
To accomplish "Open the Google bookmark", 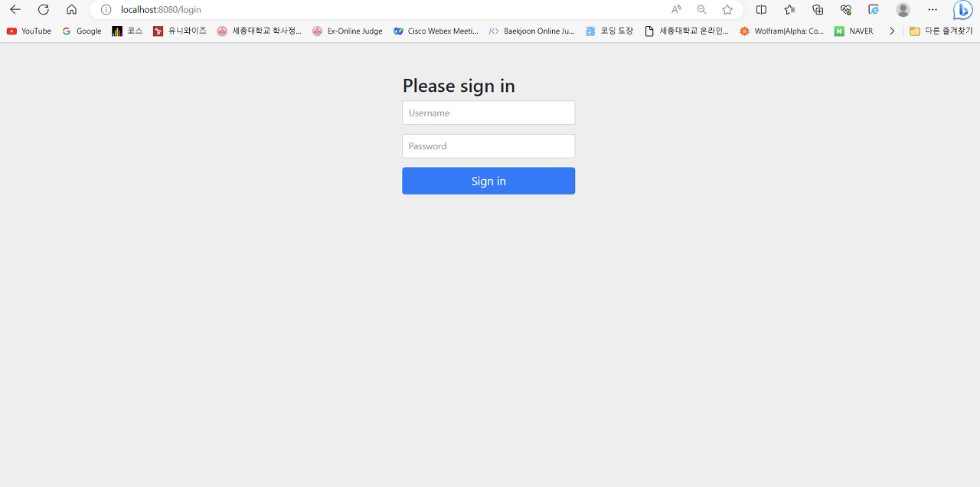I will click(x=81, y=31).
